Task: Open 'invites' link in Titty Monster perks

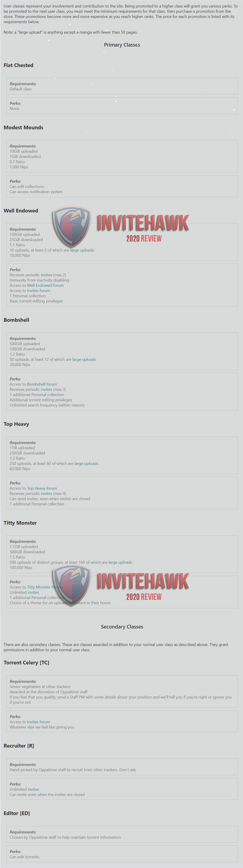Action: pos(33,592)
